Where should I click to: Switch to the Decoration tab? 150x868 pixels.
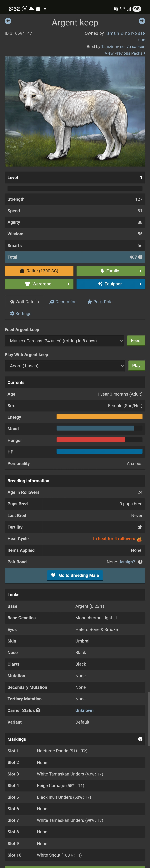63,302
